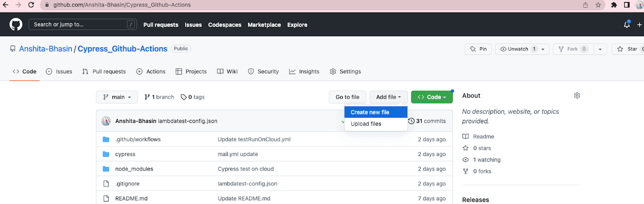Click Explore in top navigation
This screenshot has height=204, width=644.
coord(297,25)
